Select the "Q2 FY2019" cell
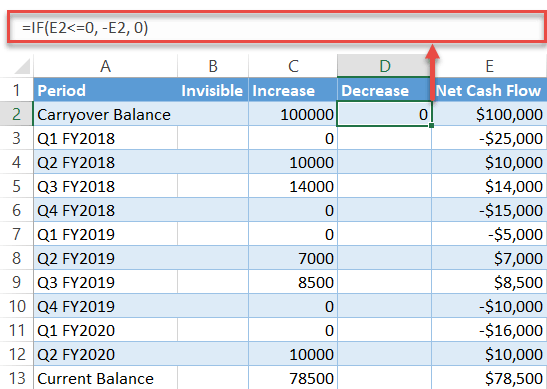Viewport: 547px width, 389px height. [x=105, y=258]
